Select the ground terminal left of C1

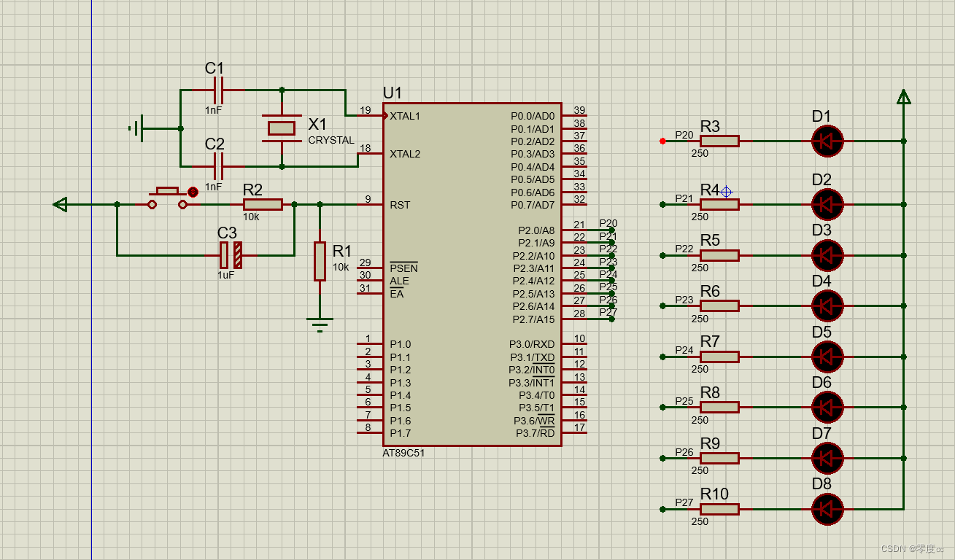136,128
